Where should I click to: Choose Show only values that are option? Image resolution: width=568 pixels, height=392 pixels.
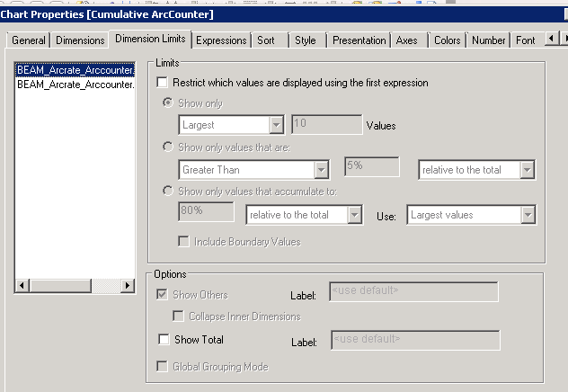[167, 147]
